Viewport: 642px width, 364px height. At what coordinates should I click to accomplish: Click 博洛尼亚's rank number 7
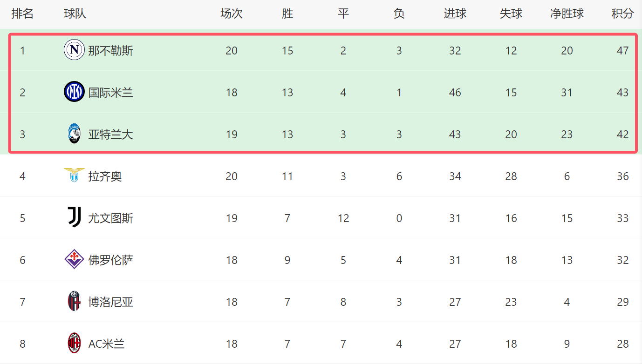pos(22,302)
